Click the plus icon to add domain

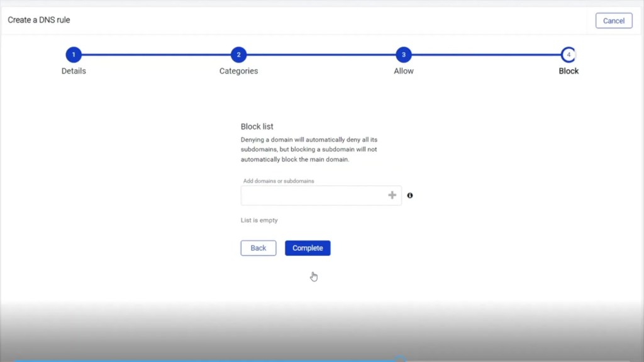pyautogui.click(x=392, y=195)
